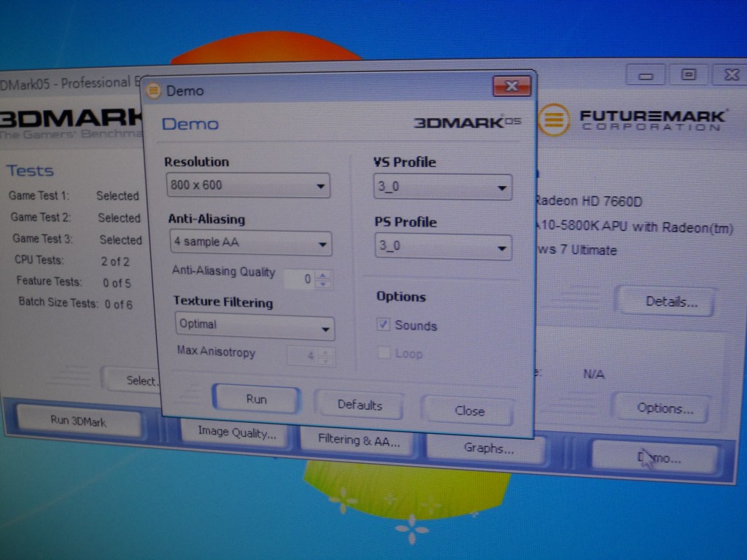Close the Demo dialog with red X

pyautogui.click(x=511, y=86)
